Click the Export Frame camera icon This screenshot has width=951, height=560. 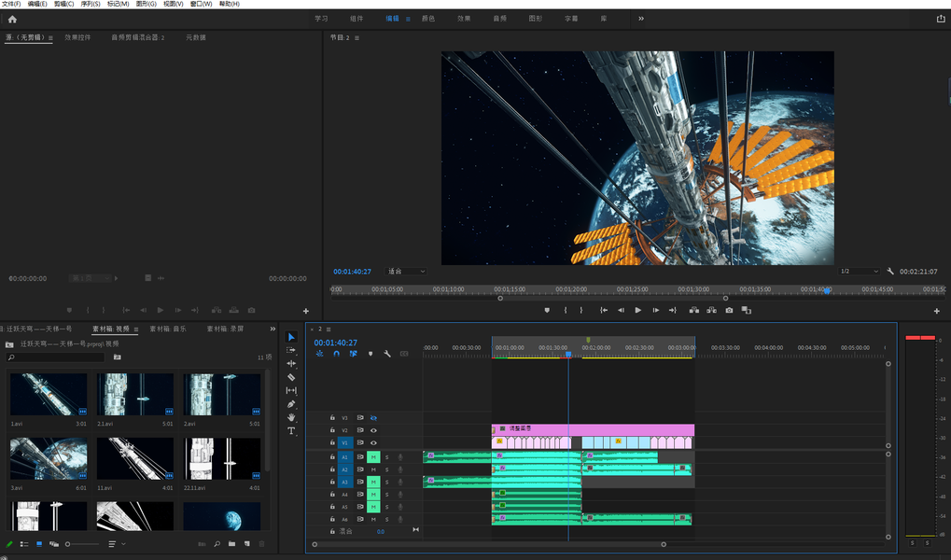point(729,310)
